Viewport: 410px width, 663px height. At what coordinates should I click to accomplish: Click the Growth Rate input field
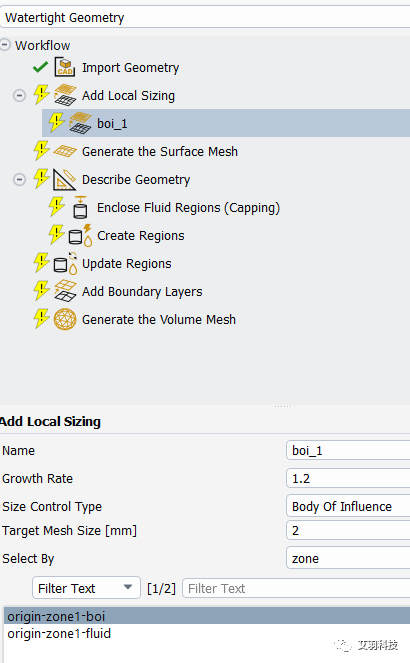coord(348,478)
